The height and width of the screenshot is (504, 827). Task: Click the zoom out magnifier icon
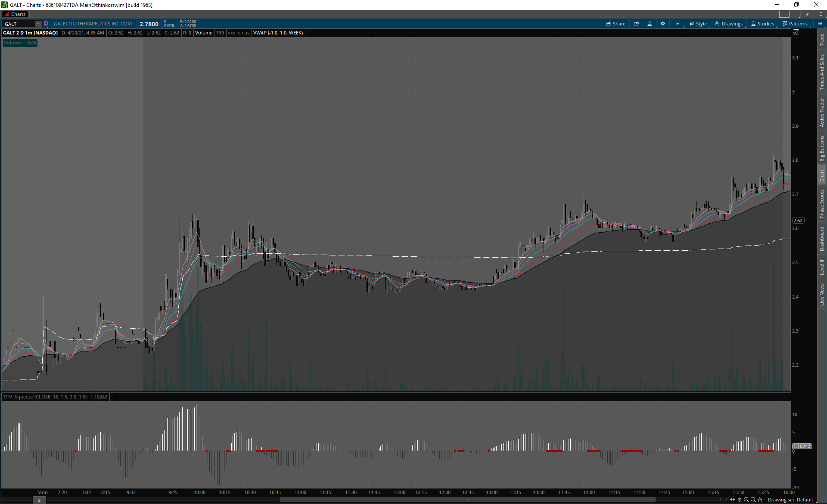pos(753,500)
